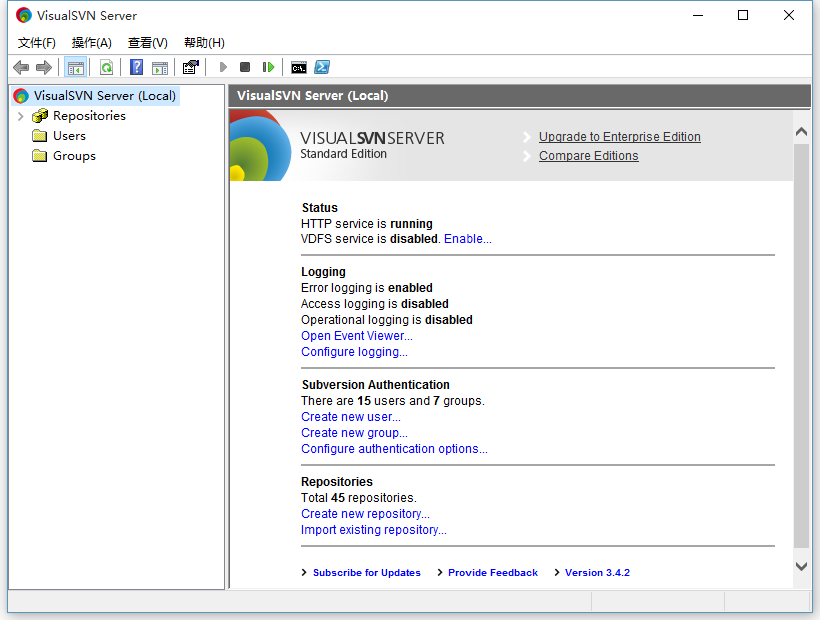Screen dimensions: 820x620
Task: Click the Configure logging link
Action: pos(354,352)
